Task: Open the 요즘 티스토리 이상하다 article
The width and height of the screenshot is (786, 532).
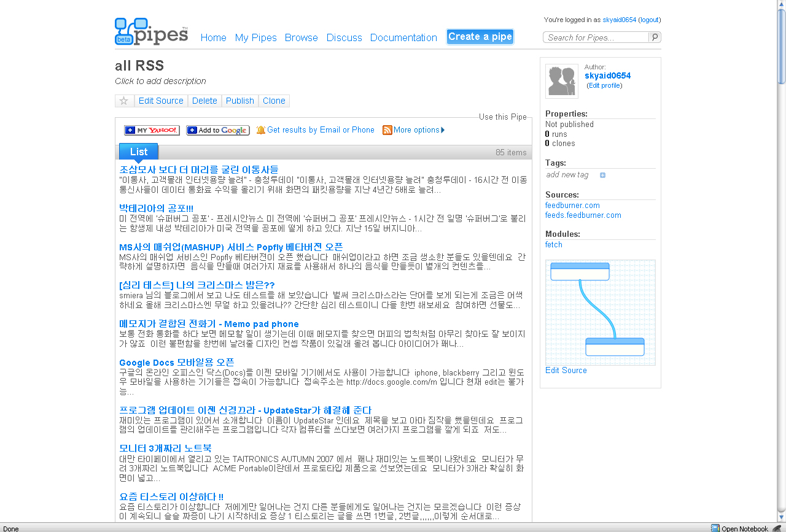Action: click(x=171, y=496)
